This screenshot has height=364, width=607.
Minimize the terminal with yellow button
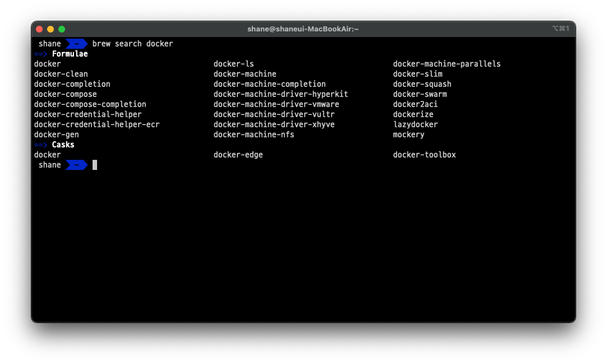click(x=50, y=29)
